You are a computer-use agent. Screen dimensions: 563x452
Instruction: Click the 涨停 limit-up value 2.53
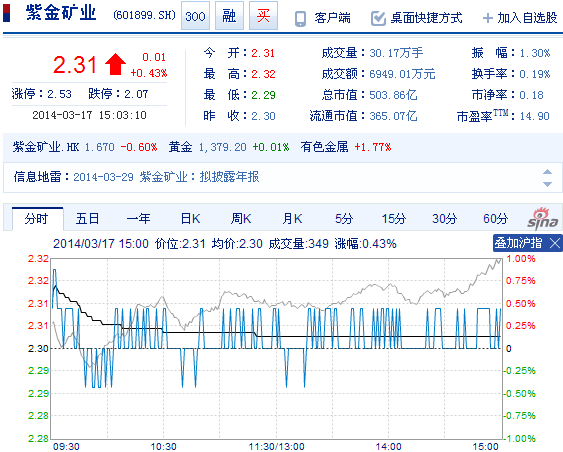pyautogui.click(x=60, y=94)
